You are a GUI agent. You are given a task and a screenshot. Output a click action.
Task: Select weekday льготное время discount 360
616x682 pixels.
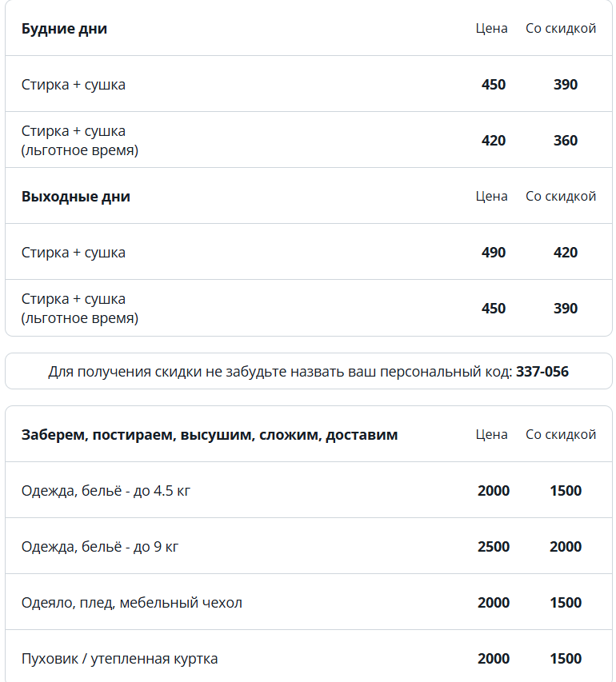566,141
